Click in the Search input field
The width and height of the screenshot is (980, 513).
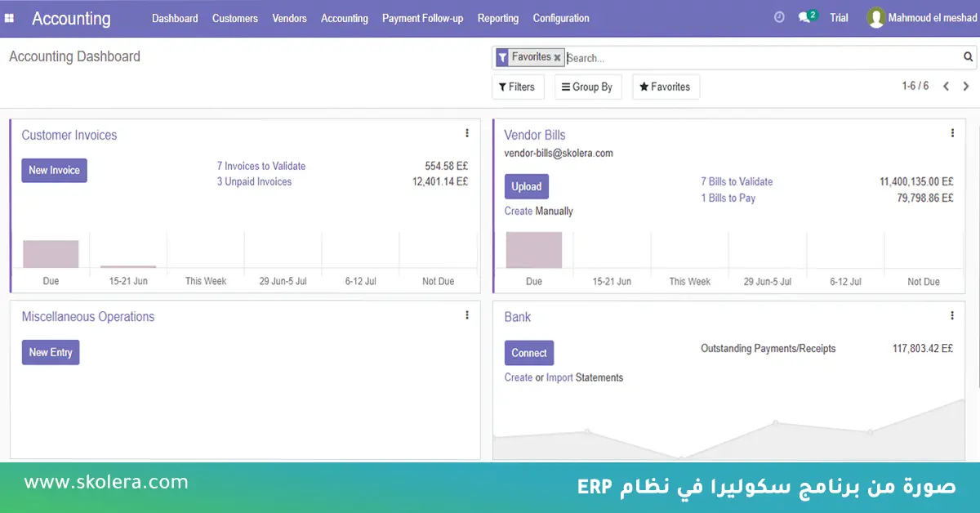[759, 58]
